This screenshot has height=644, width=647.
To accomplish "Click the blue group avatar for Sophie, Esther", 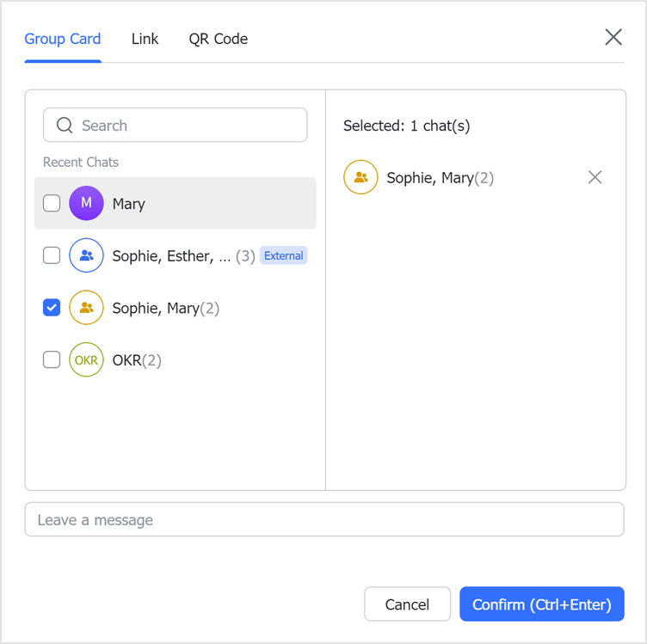I will (x=86, y=255).
